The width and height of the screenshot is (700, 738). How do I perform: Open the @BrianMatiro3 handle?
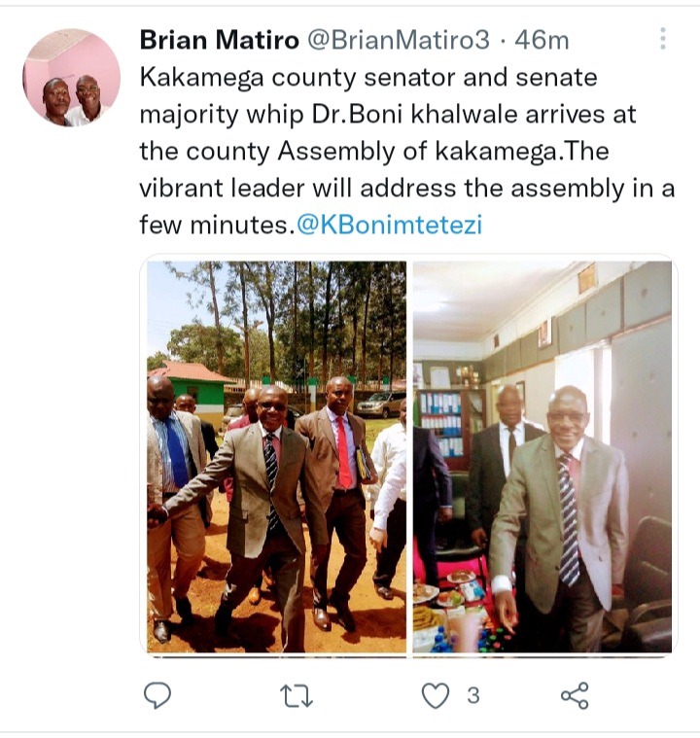coord(399,40)
